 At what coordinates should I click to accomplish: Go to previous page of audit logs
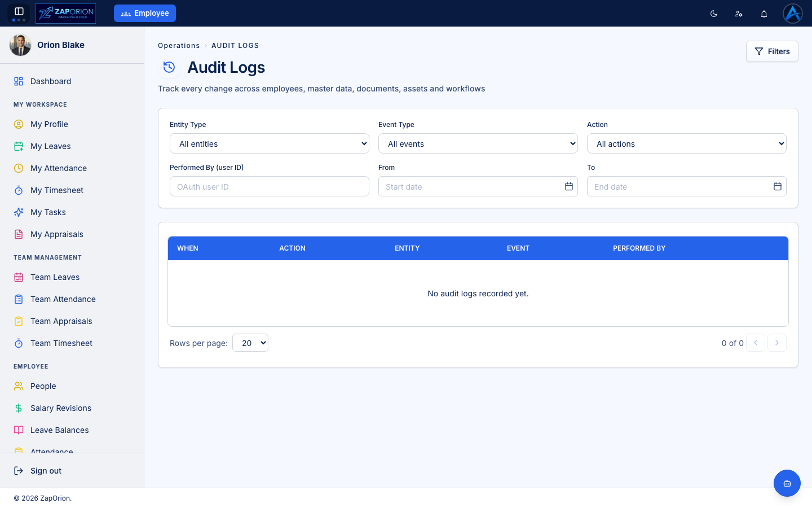[756, 343]
